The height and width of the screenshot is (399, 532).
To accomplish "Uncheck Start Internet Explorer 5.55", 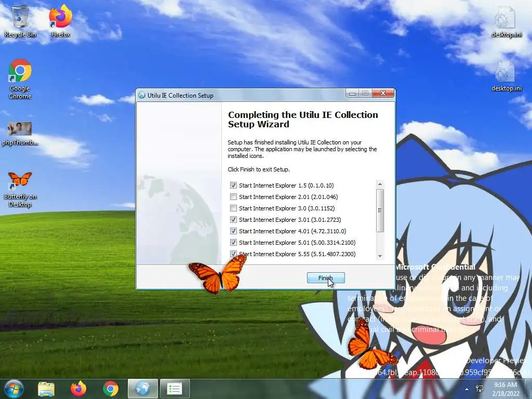I will point(233,254).
